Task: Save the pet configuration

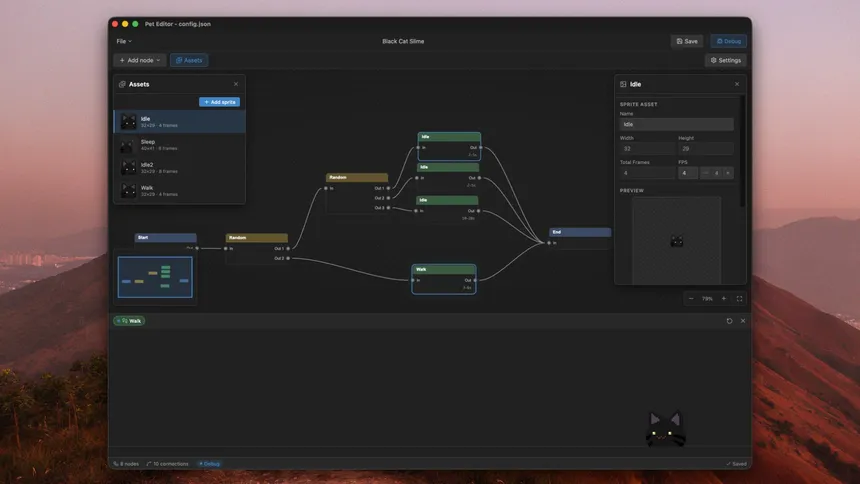Action: click(x=687, y=41)
